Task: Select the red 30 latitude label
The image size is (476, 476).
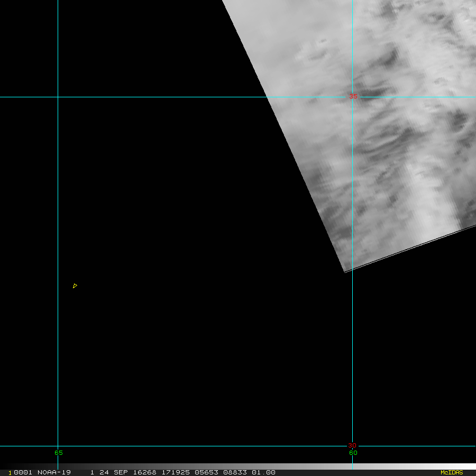Action: [x=352, y=445]
